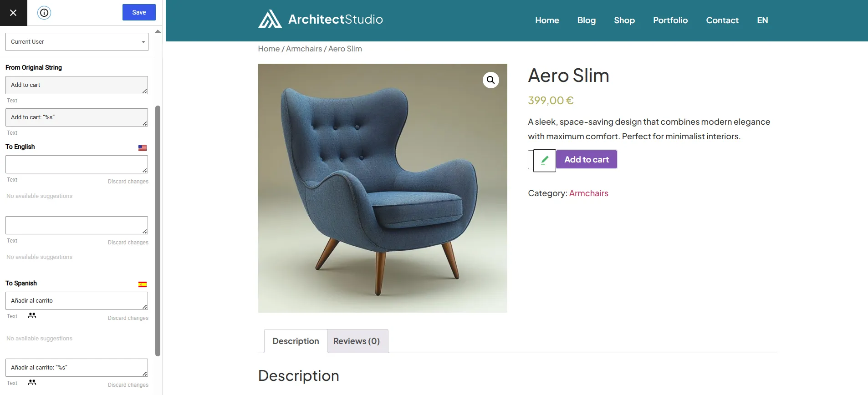868x395 pixels.
Task: Click the ArchitectStudio logo icon
Action: pyautogui.click(x=270, y=19)
